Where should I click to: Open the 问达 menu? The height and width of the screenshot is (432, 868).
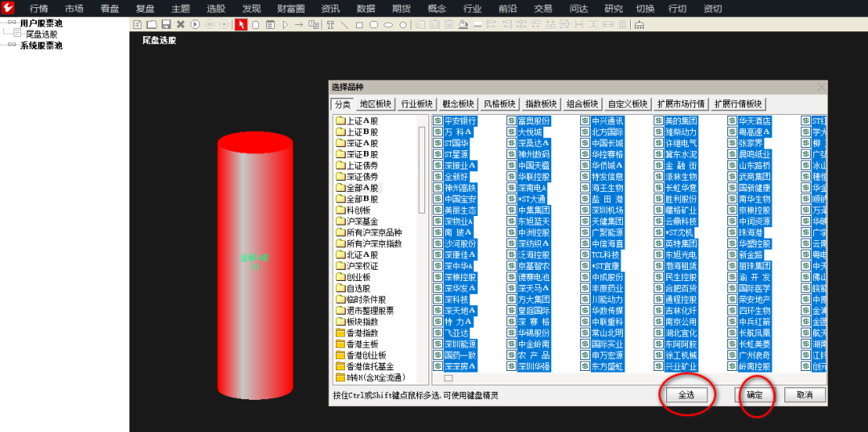(x=579, y=8)
